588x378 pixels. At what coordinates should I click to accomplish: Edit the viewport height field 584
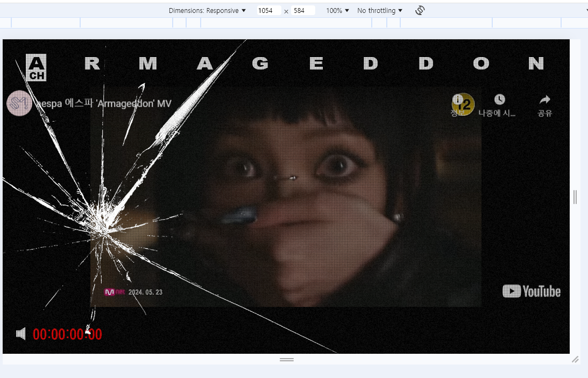(x=303, y=11)
